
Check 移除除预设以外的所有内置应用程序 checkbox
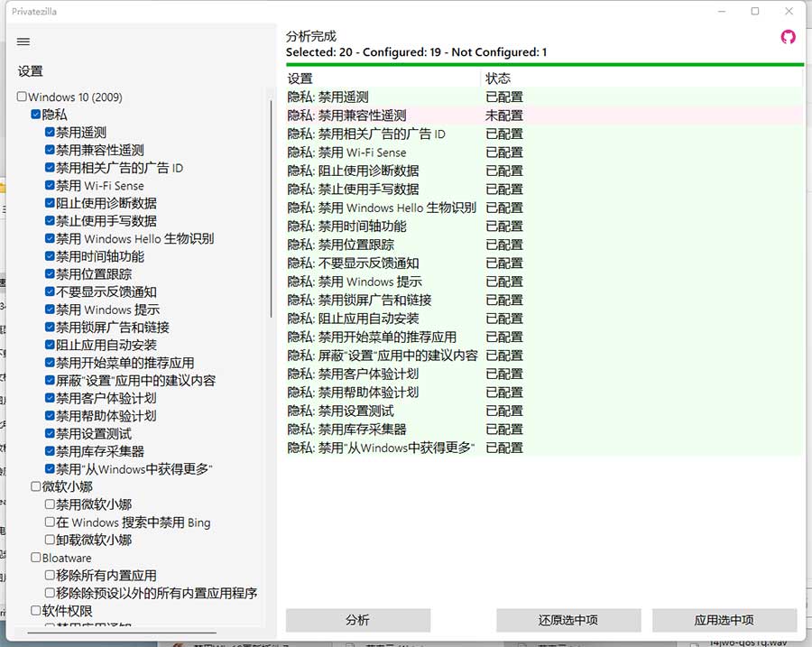tap(50, 593)
